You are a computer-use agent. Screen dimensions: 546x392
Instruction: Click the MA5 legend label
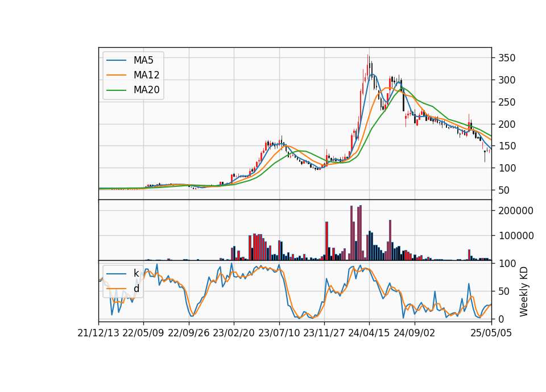coord(143,60)
